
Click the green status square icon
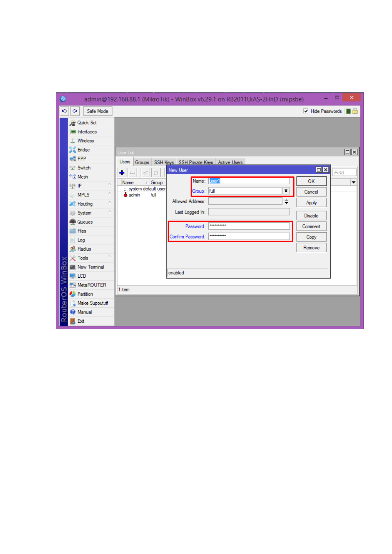[x=348, y=111]
